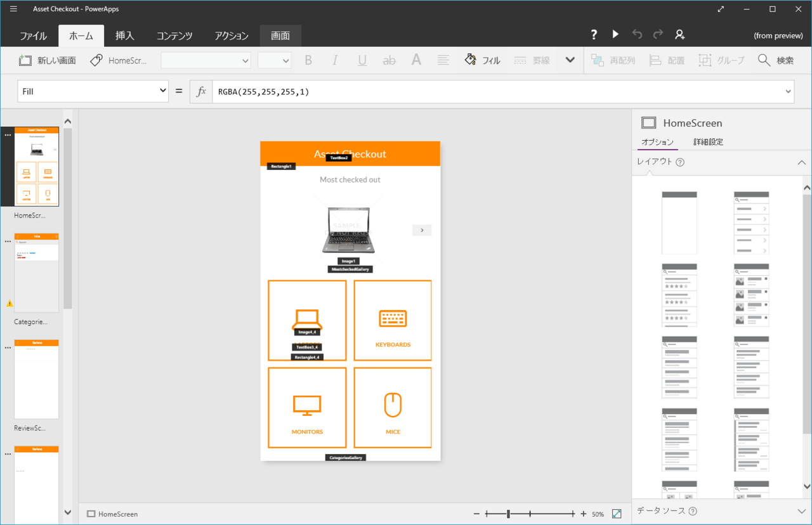812x525 pixels.
Task: Preview the app with play icon
Action: [x=615, y=35]
